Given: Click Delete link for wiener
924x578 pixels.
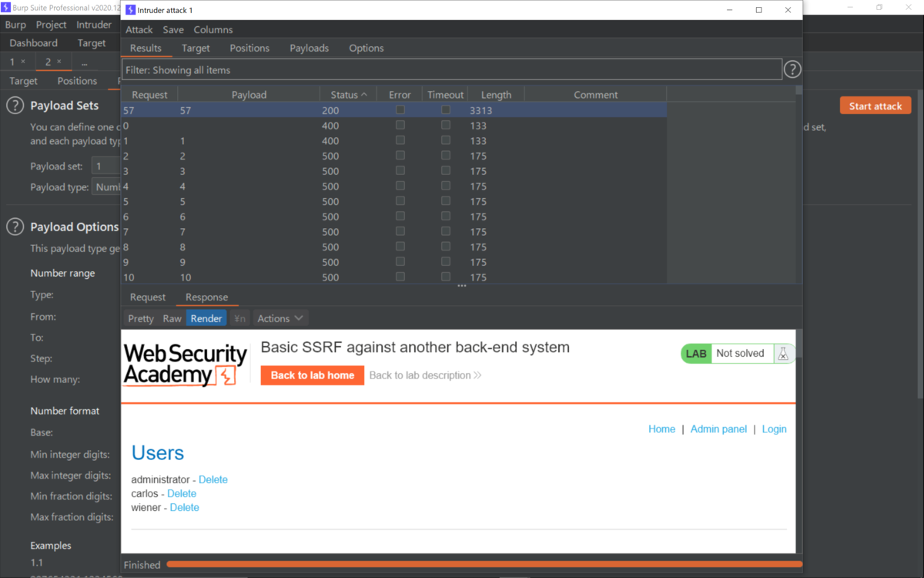Looking at the screenshot, I should pos(185,507).
